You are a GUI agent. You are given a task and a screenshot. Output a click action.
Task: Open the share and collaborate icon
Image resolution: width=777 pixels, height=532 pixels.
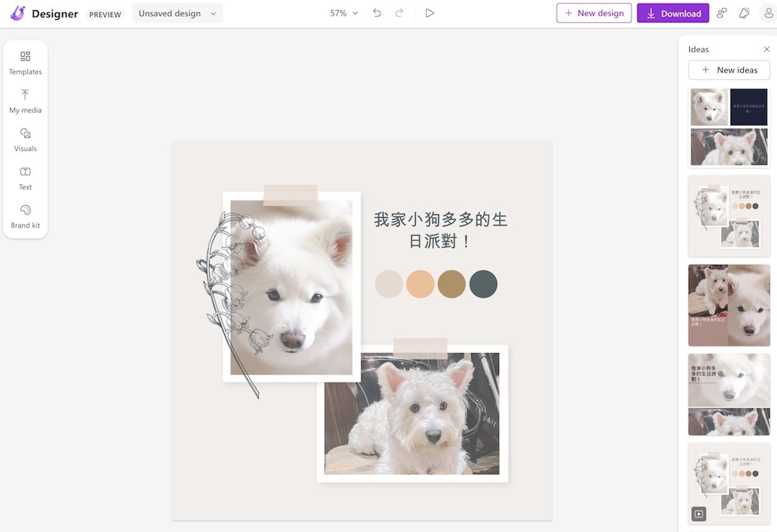point(721,13)
